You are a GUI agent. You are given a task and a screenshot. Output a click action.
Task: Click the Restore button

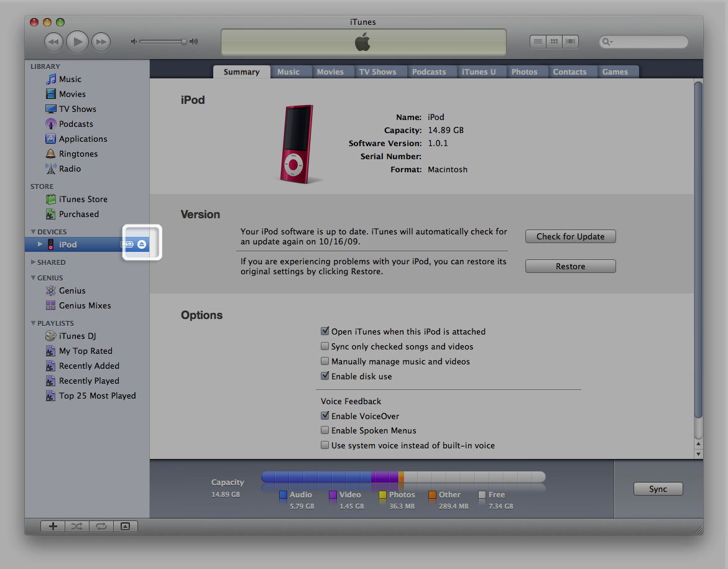571,266
